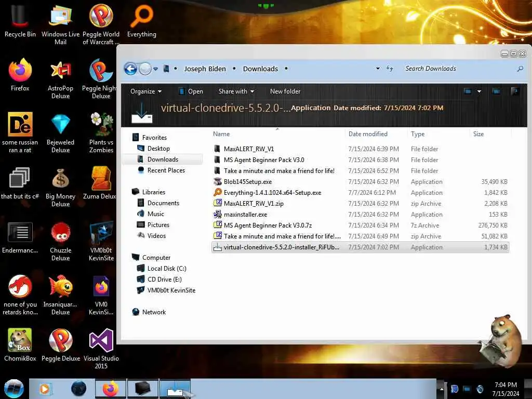This screenshot has height=399, width=532.
Task: Open Plants vs Zombies desktop icon
Action: pos(101,132)
